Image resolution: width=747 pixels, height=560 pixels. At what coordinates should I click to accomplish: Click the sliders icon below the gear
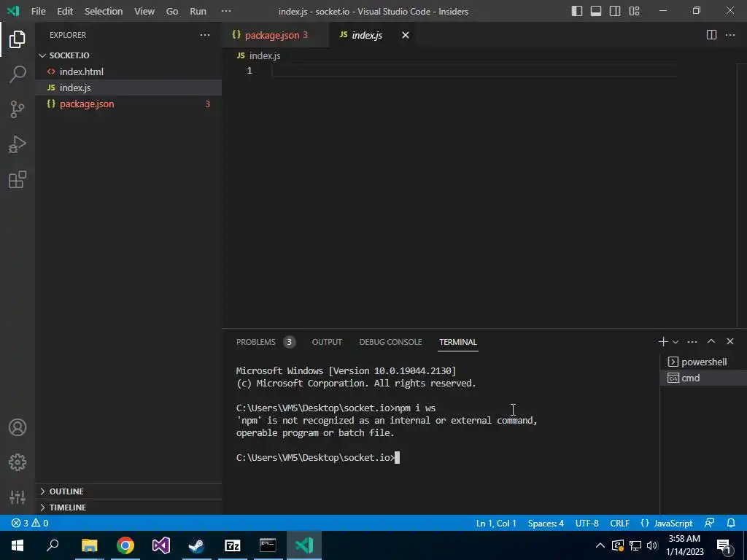(x=18, y=497)
